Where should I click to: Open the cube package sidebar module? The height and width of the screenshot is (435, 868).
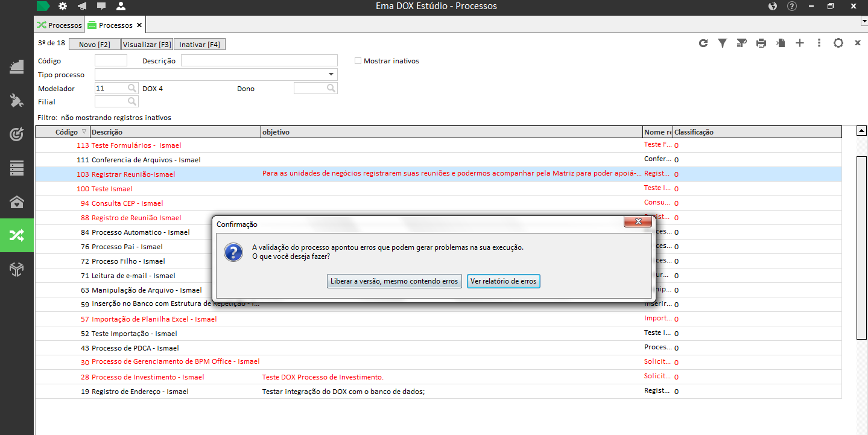(x=17, y=270)
